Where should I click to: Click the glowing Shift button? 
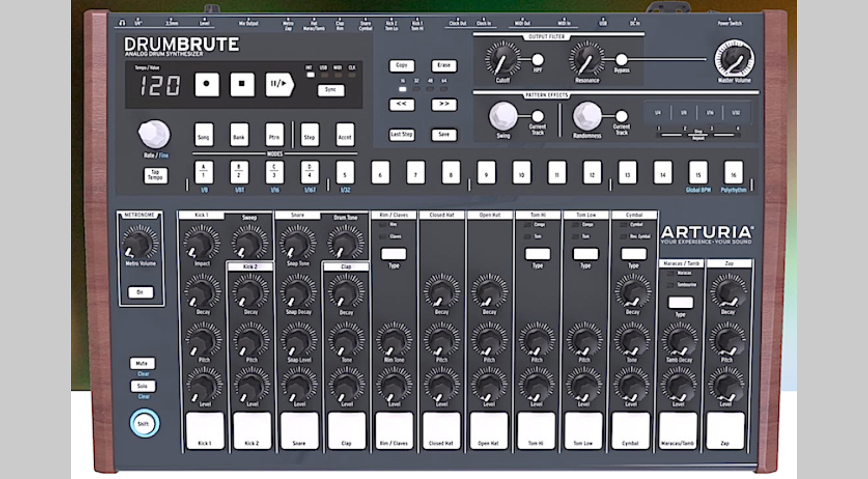pyautogui.click(x=144, y=424)
